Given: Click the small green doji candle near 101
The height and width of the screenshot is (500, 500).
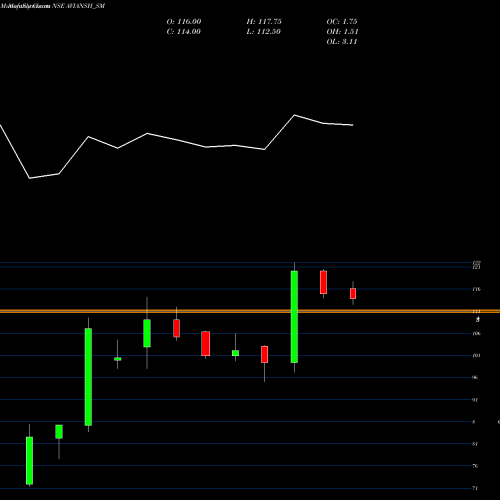Looking at the screenshot, I should pyautogui.click(x=118, y=359).
